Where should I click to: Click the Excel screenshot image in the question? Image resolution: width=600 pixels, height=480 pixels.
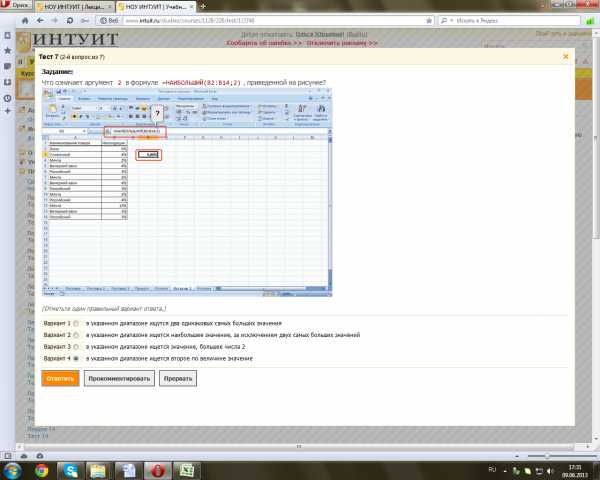click(187, 193)
